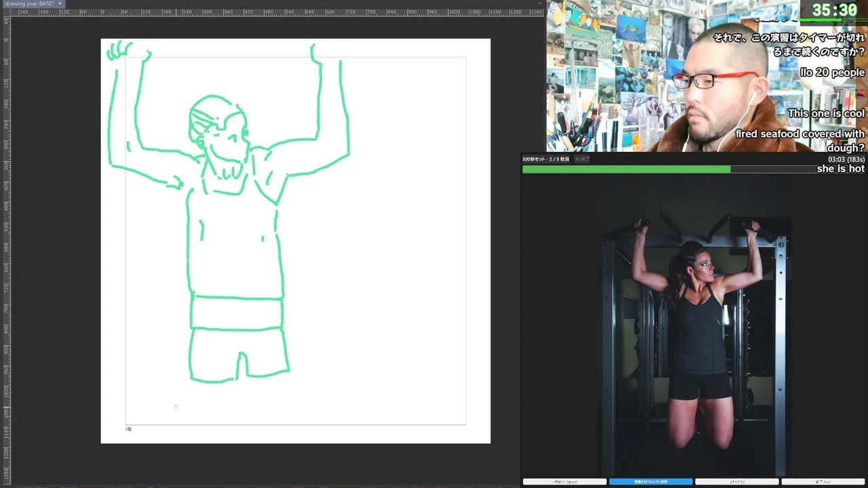Close the 'drawing prac BASE' tab
Image resolution: width=868 pixels, height=488 pixels.
[x=60, y=3]
